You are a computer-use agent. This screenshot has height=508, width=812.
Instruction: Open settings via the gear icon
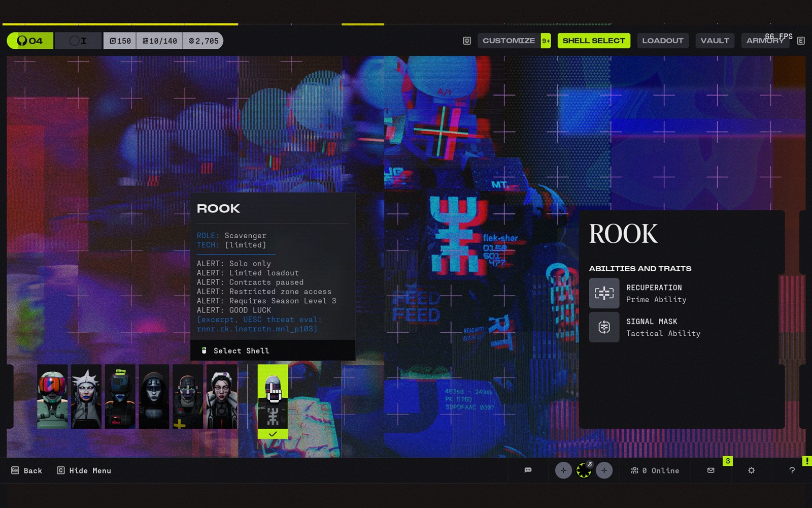[752, 470]
